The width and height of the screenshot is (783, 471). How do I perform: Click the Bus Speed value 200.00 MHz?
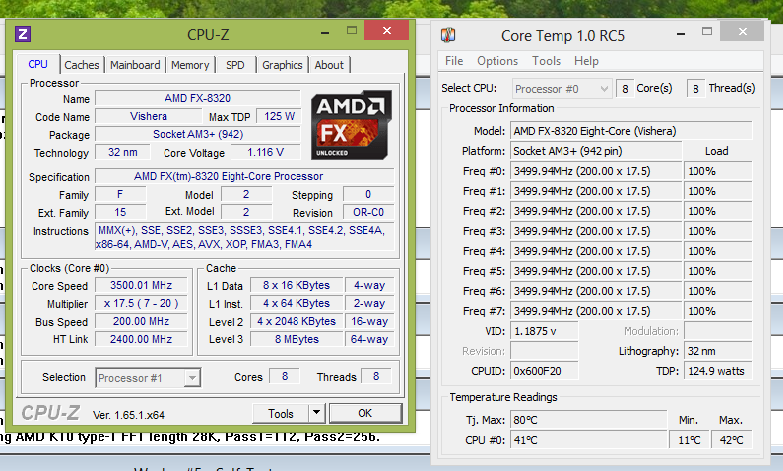(x=141, y=321)
